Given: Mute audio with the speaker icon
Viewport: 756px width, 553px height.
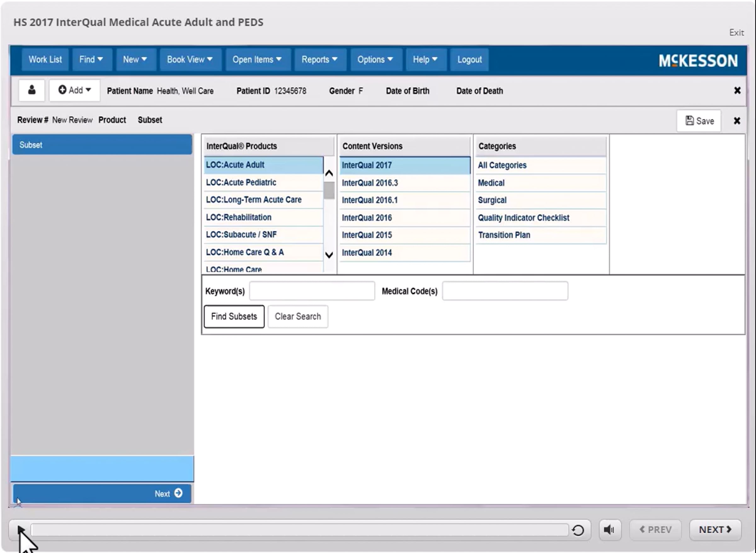Looking at the screenshot, I should tap(610, 530).
